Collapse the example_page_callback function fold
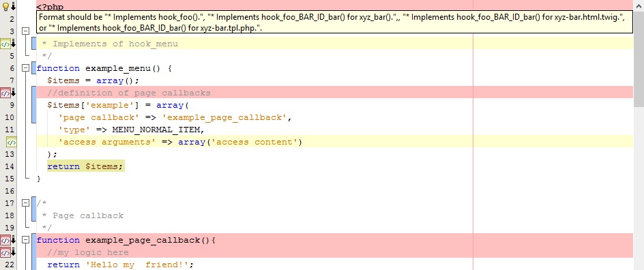The height and width of the screenshot is (270, 644). [25, 240]
